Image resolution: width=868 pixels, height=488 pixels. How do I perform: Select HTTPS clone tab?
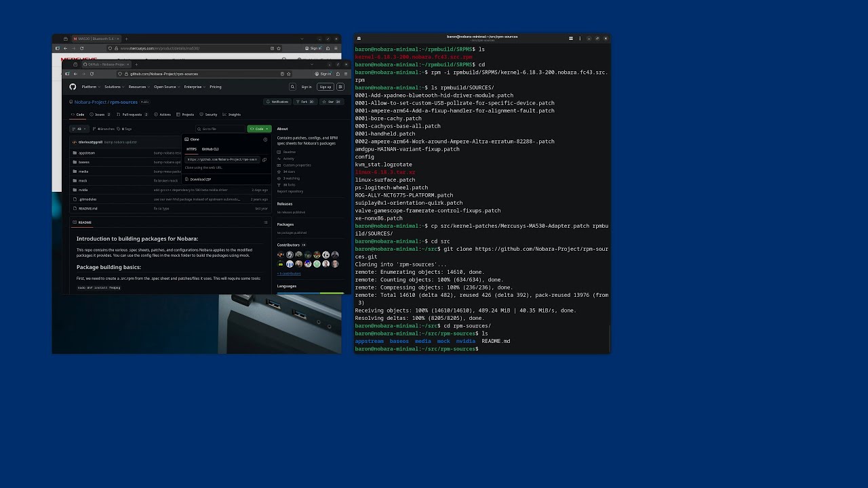[x=191, y=149]
